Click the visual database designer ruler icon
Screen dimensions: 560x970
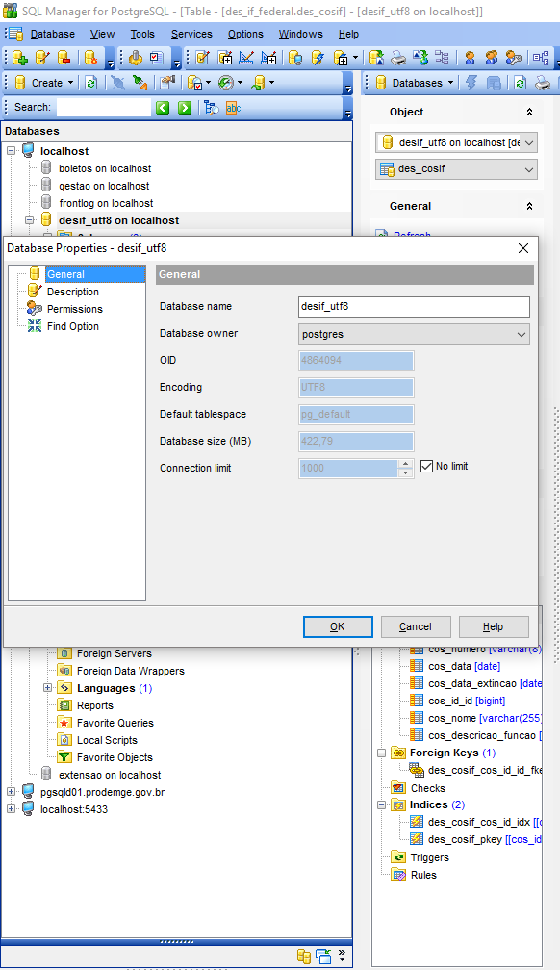(247, 58)
